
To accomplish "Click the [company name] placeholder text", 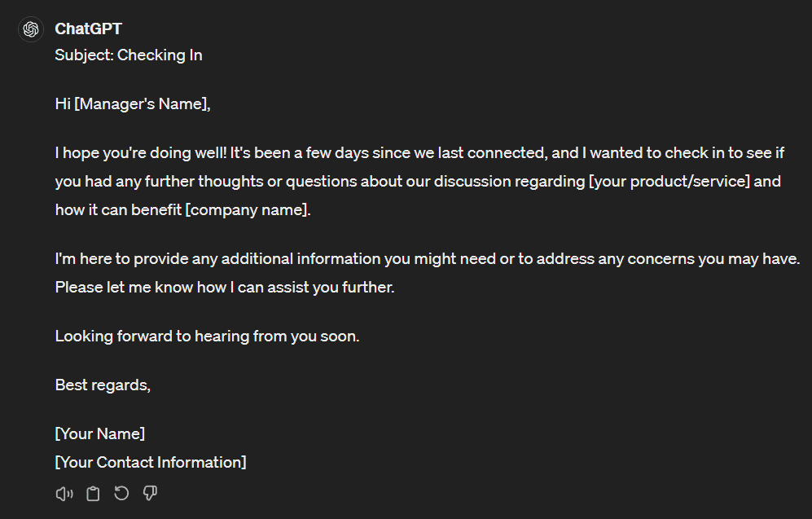I will coord(247,209).
